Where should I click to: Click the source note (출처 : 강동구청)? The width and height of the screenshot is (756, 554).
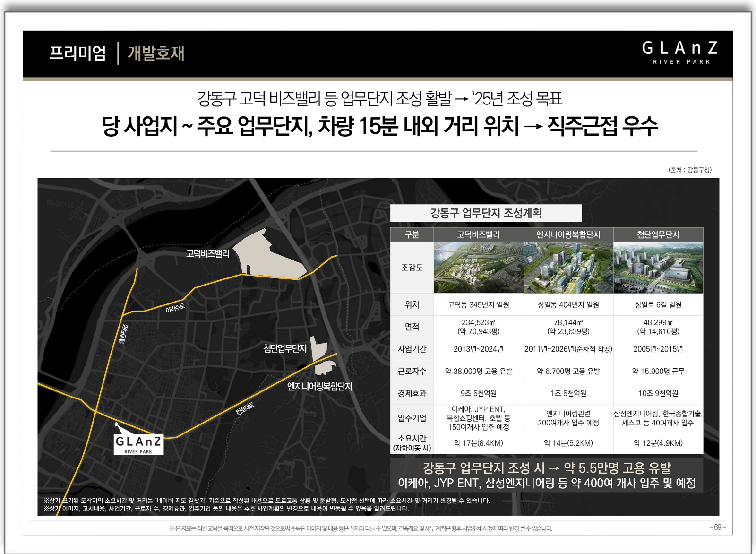[x=690, y=170]
